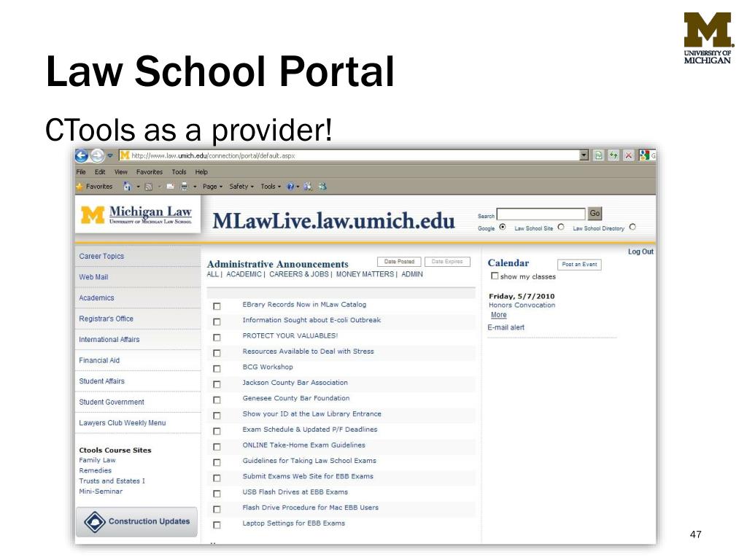Show ALL announcements
This screenshot has height=560, width=747.
[212, 274]
